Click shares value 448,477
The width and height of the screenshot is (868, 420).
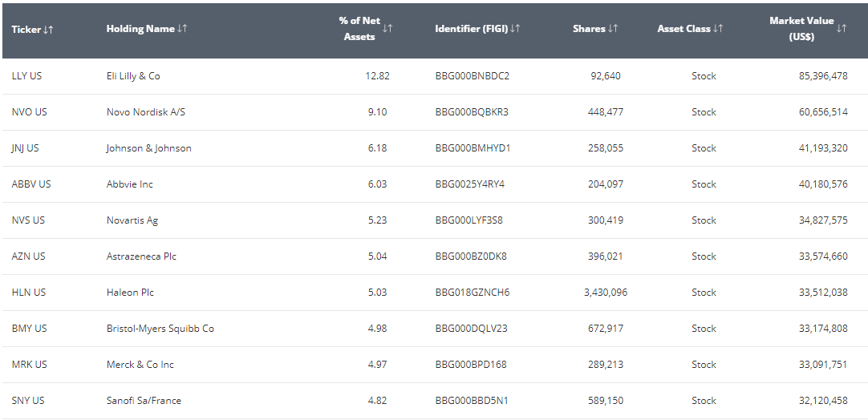pos(606,111)
